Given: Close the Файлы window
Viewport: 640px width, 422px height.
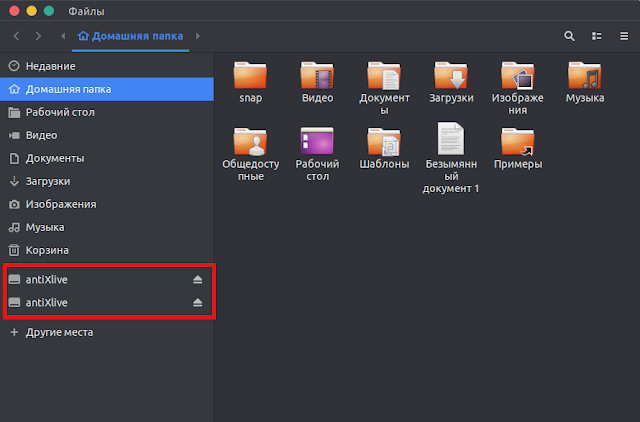Looking at the screenshot, I should click(14, 11).
